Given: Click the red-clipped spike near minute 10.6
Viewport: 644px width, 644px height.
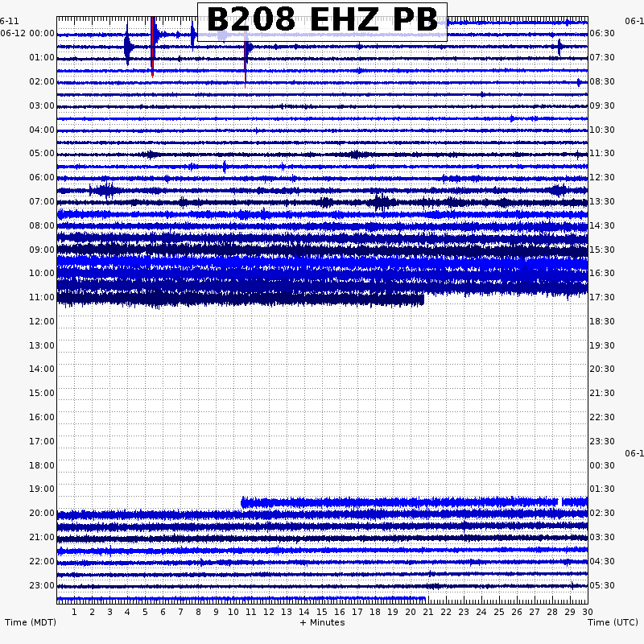Looking at the screenshot, I should tap(246, 60).
